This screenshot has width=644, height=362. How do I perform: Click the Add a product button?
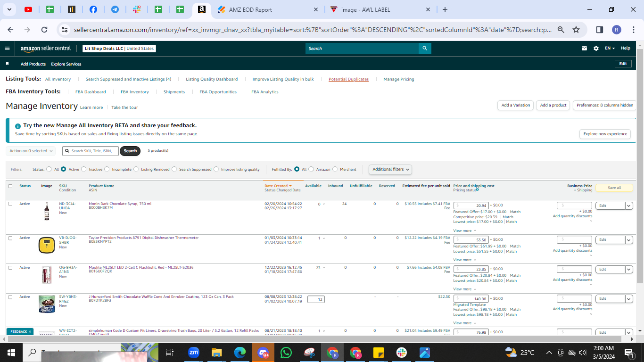tap(553, 105)
